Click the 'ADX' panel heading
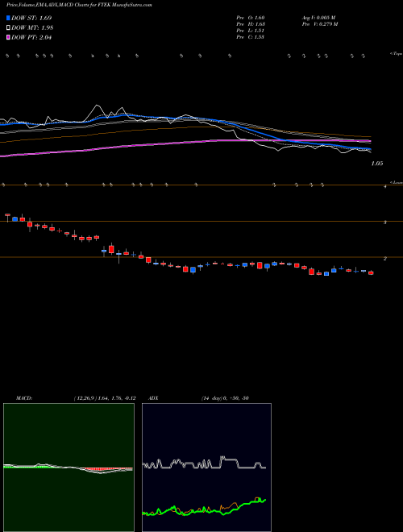Image resolution: width=403 pixels, height=532 pixels. pos(153,398)
